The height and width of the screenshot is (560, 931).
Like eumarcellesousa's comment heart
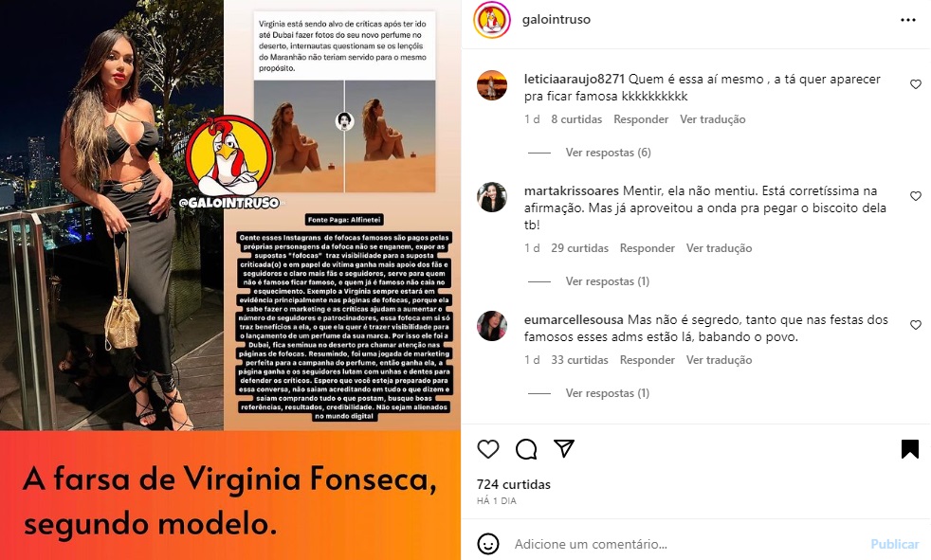pyautogui.click(x=916, y=324)
